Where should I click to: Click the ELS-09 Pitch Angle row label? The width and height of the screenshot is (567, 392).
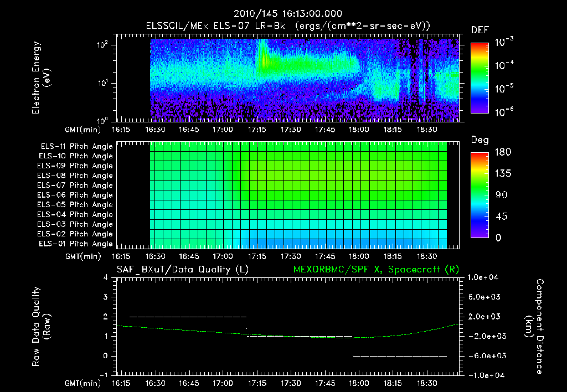point(75,166)
